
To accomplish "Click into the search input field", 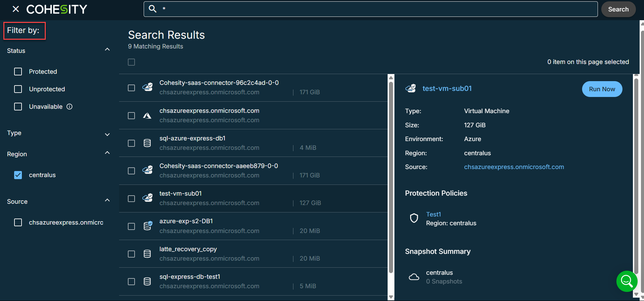I will tap(370, 9).
